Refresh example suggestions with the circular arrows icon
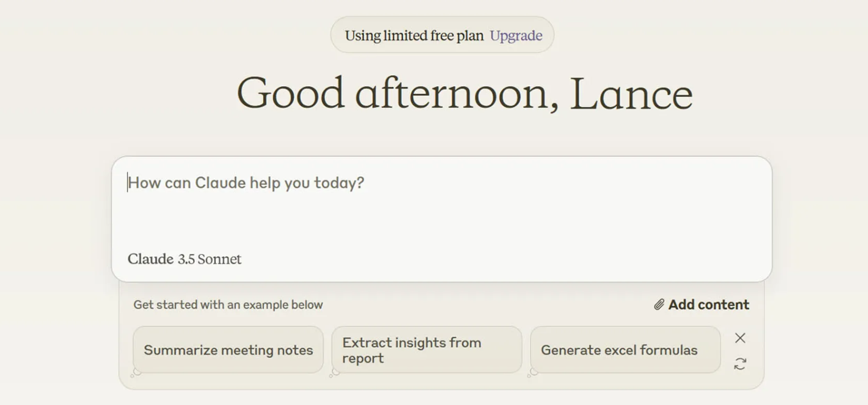Viewport: 868px width, 405px height. coord(740,364)
